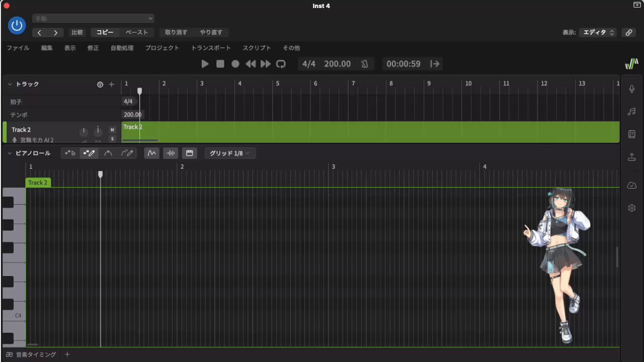Open the グリッド 1/8 dropdown
Viewport: 644px width, 362px height.
click(x=230, y=153)
